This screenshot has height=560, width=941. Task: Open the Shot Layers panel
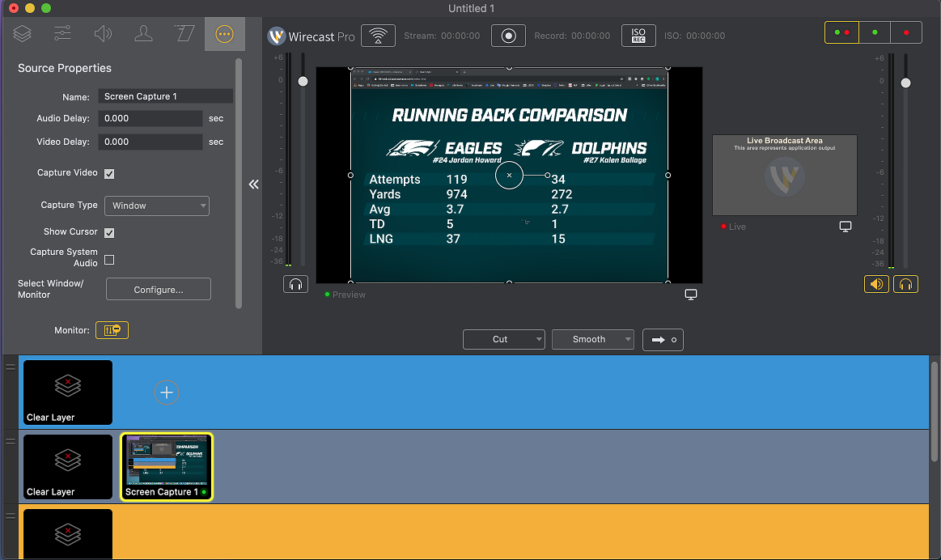[x=22, y=34]
